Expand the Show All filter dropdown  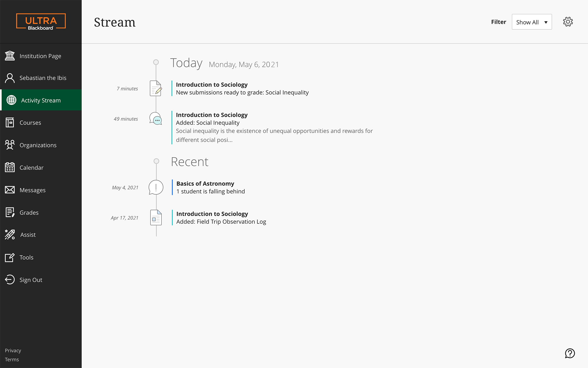click(532, 22)
